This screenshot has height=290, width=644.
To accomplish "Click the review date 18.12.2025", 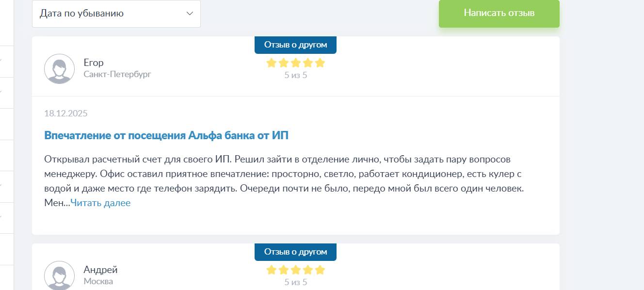I will coord(65,113).
